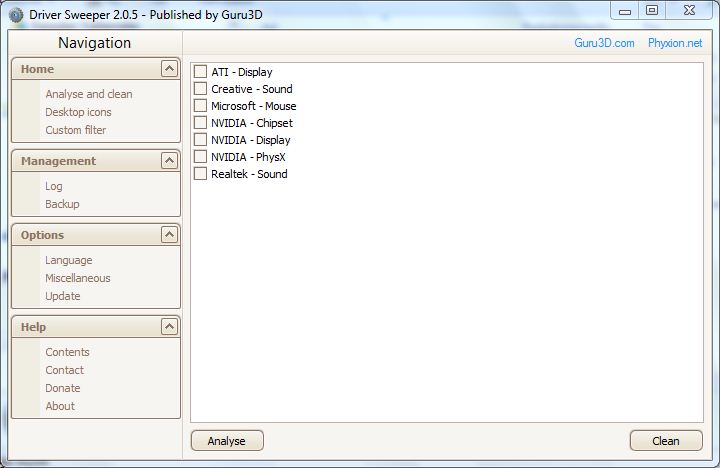Collapse the Help section chevron

169,327
